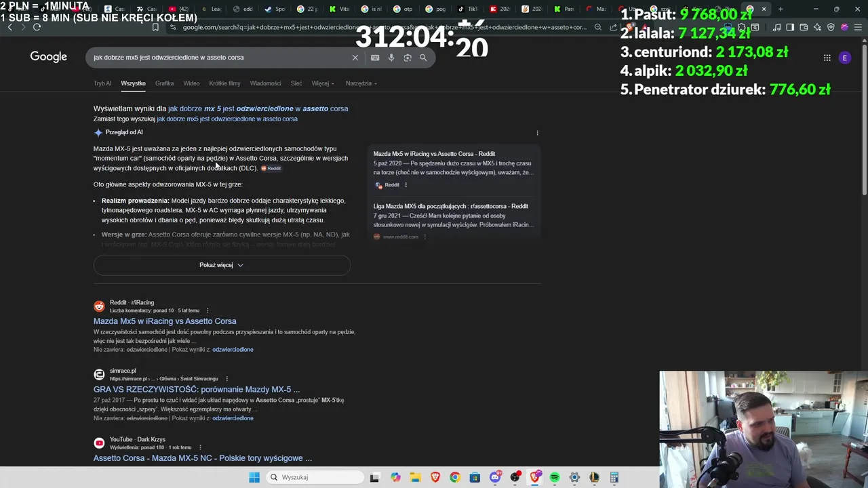
Task: Open the Sieć tab
Action: click(x=296, y=83)
